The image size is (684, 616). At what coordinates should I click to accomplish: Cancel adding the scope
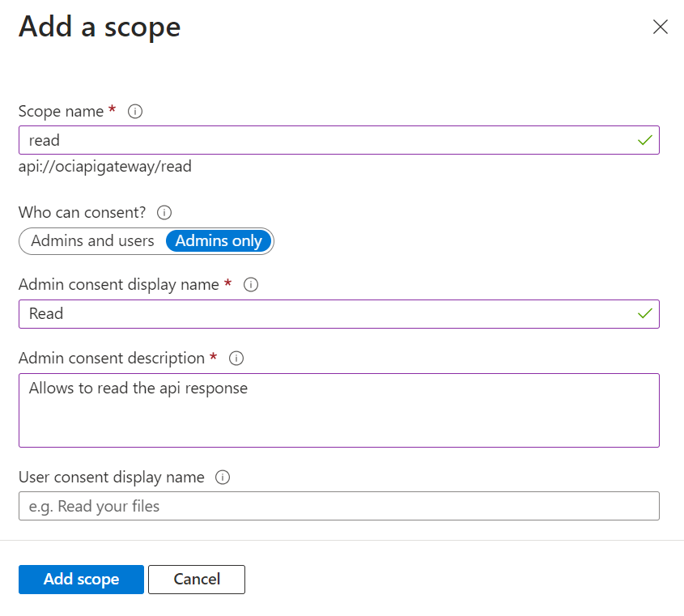(197, 580)
